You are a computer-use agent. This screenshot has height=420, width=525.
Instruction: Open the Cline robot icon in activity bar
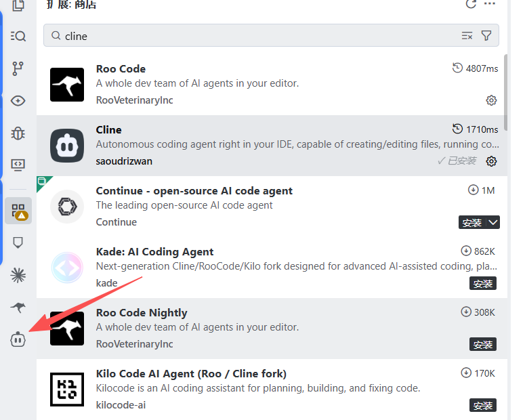(18, 339)
